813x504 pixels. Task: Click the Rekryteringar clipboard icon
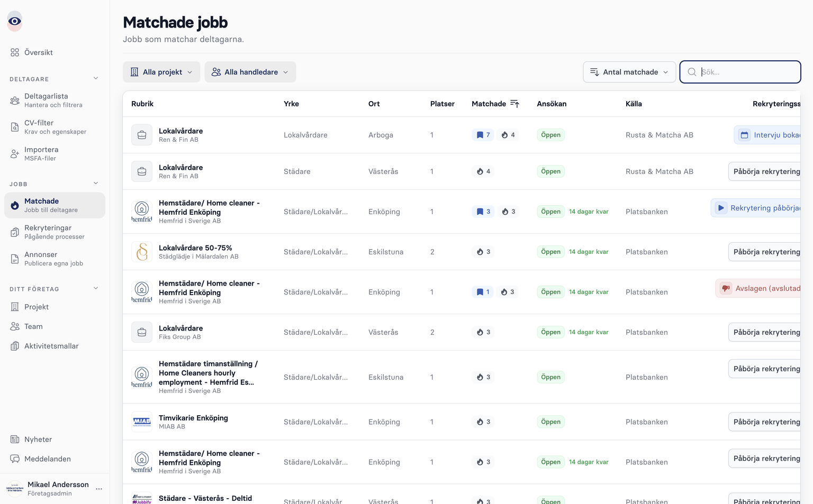pyautogui.click(x=14, y=232)
